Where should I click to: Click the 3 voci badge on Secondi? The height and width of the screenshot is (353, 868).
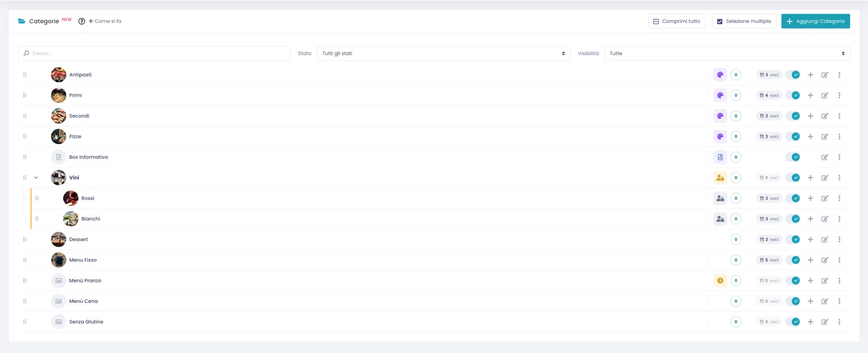(x=769, y=116)
